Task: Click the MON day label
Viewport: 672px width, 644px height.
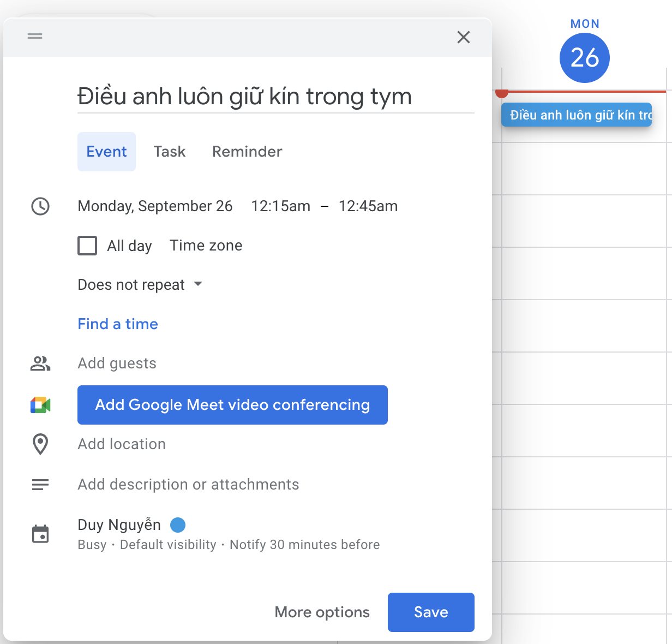Action: coord(585,24)
